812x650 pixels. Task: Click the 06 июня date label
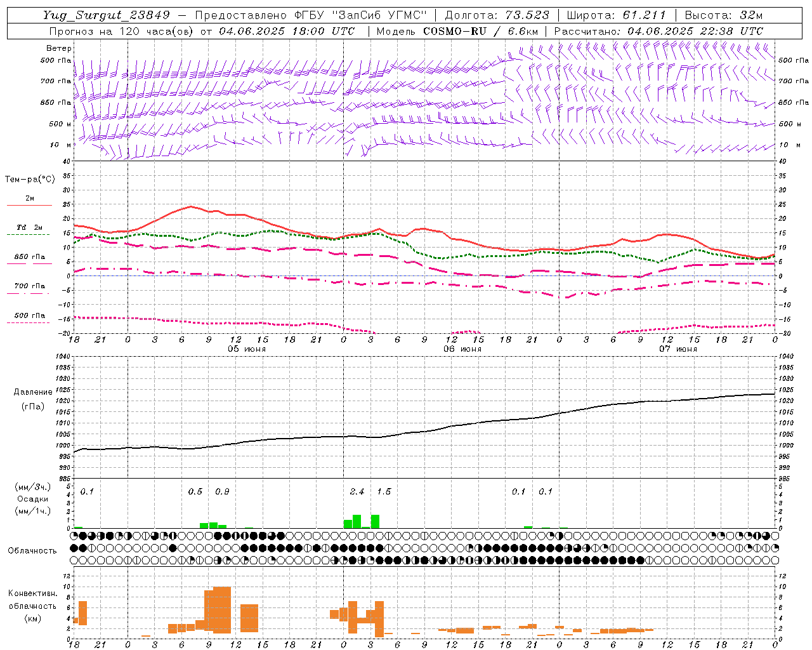(462, 348)
